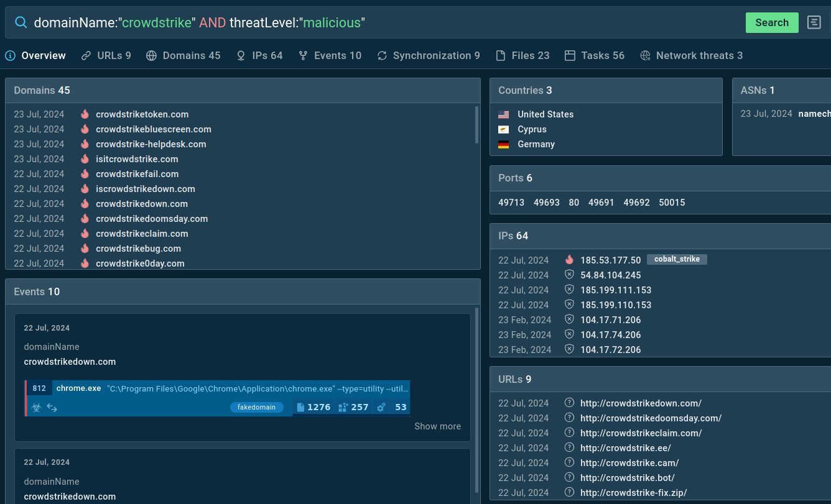The image size is (831, 504).
Task: Switch to the Domains 45 tab
Action: 183,55
